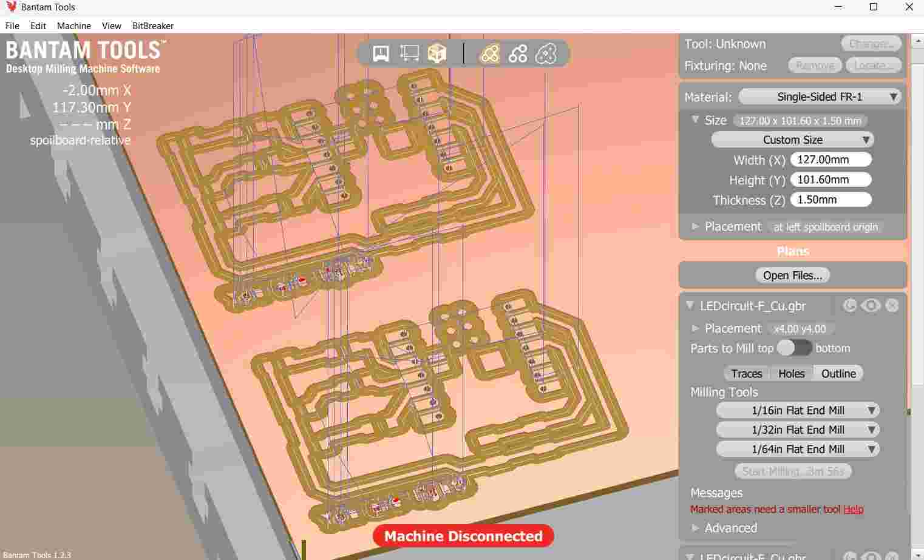The height and width of the screenshot is (560, 924).
Task: Open the 1/64in Flat End Mill dropdown
Action: (798, 449)
